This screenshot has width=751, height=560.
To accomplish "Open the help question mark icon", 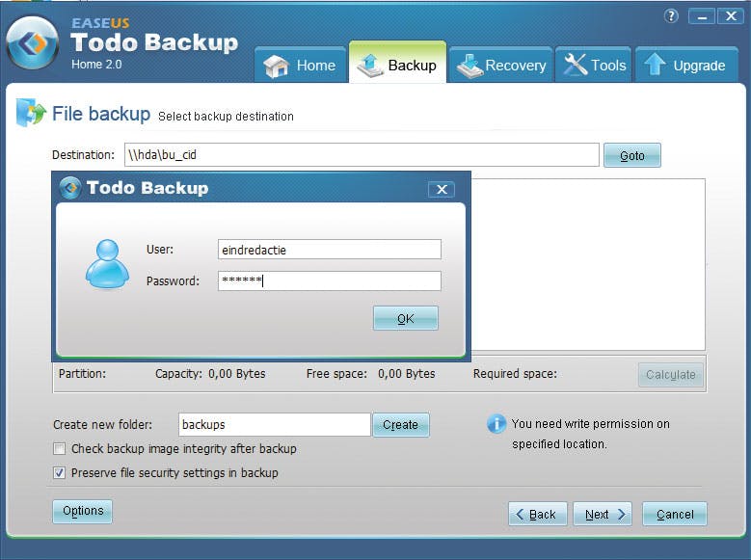I will point(671,16).
